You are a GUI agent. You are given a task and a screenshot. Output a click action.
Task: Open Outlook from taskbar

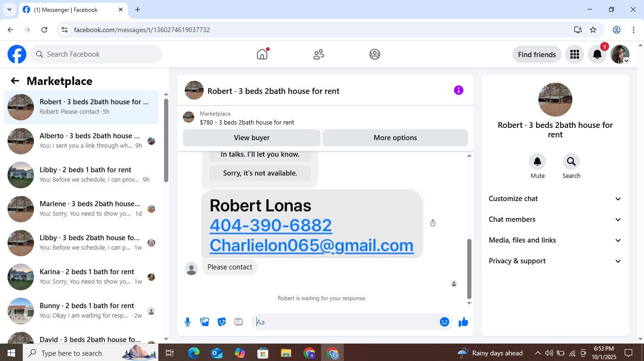tap(217, 353)
